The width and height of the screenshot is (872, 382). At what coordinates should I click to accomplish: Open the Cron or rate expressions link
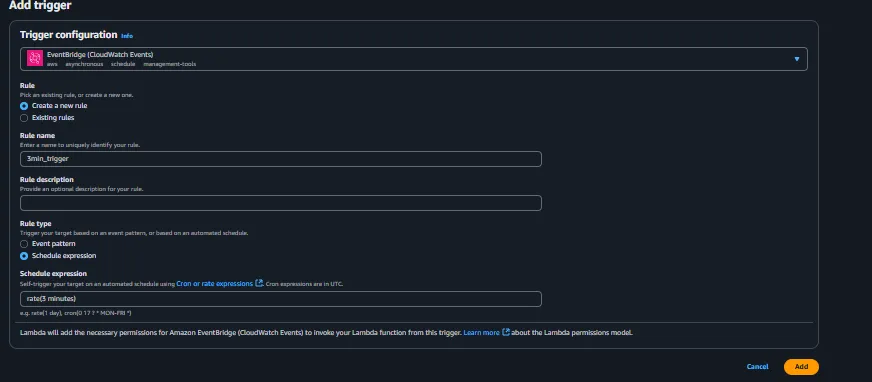click(x=215, y=284)
